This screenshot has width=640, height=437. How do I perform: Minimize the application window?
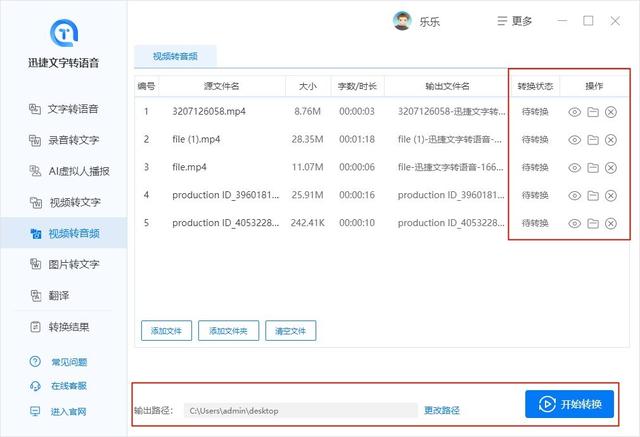point(562,21)
